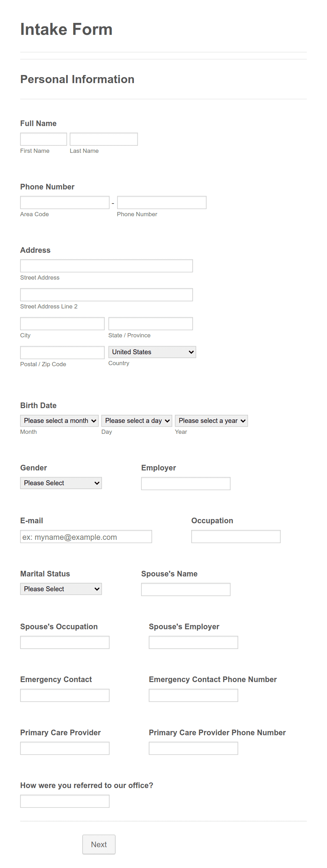Click the Street Address field
327x868 pixels.
coord(106,266)
